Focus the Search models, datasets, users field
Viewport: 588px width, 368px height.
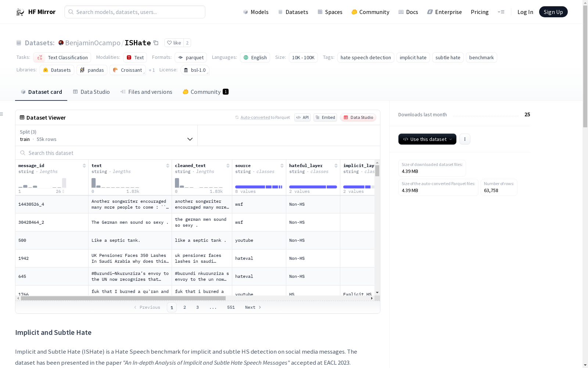point(135,12)
